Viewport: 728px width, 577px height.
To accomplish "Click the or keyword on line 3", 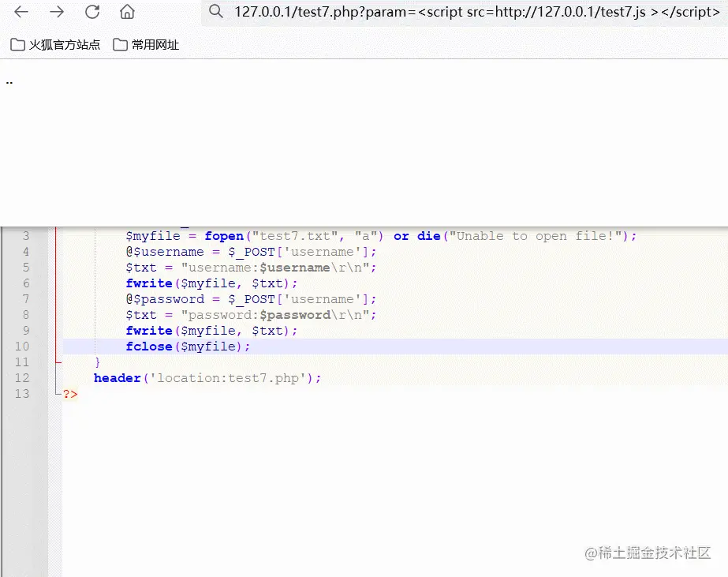I will pyautogui.click(x=401, y=236).
